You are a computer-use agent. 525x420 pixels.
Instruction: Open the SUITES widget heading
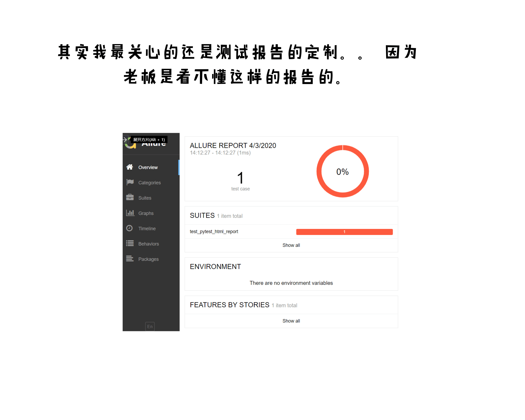click(202, 216)
